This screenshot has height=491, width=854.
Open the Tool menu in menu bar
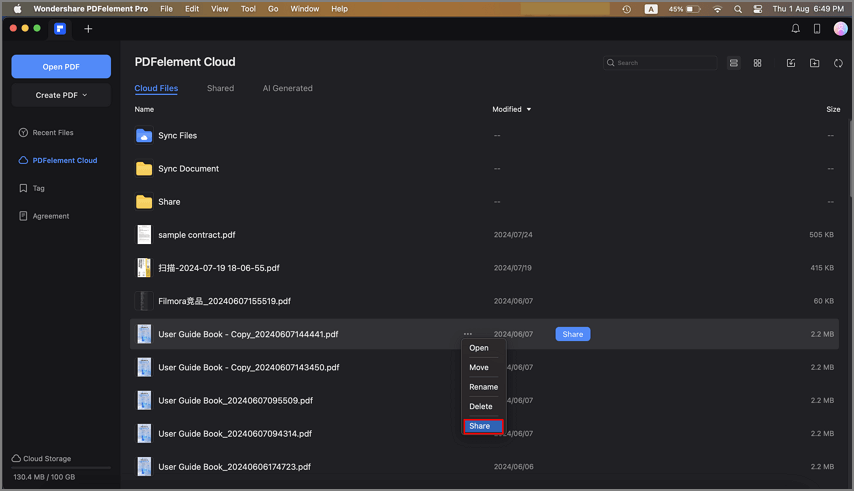248,9
